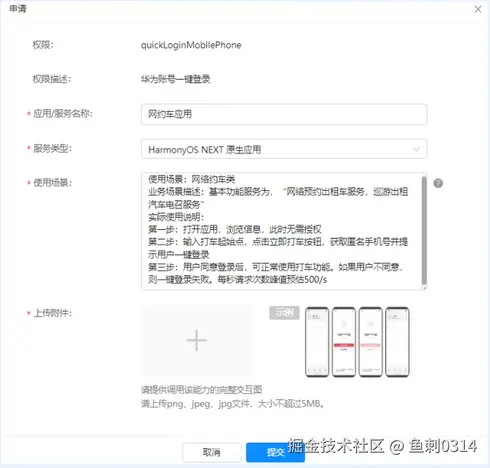This screenshot has width=490, height=468.
Task: View the fourth example phone screenshot
Action: point(397,342)
